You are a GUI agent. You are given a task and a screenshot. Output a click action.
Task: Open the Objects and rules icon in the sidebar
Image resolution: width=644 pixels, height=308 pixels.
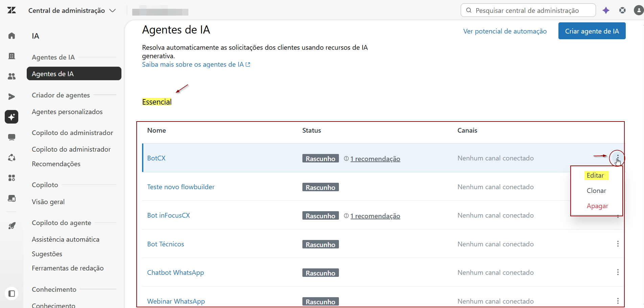(11, 157)
